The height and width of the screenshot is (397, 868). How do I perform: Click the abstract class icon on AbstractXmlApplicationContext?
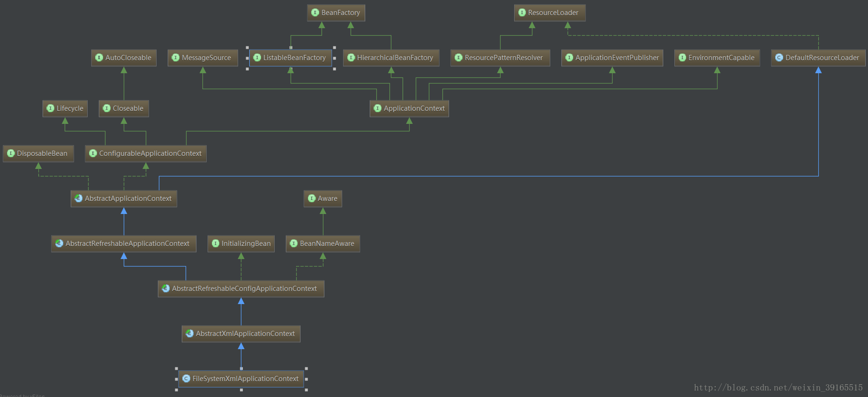click(190, 334)
